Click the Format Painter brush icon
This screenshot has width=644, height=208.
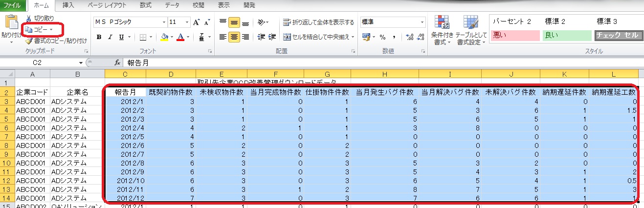tap(28, 41)
